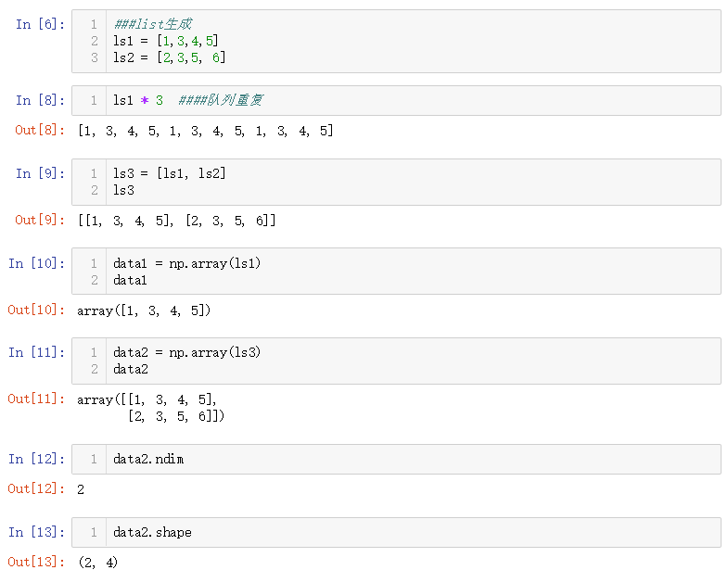
Task: Click the Out[11] two-row array output
Action: point(151,408)
